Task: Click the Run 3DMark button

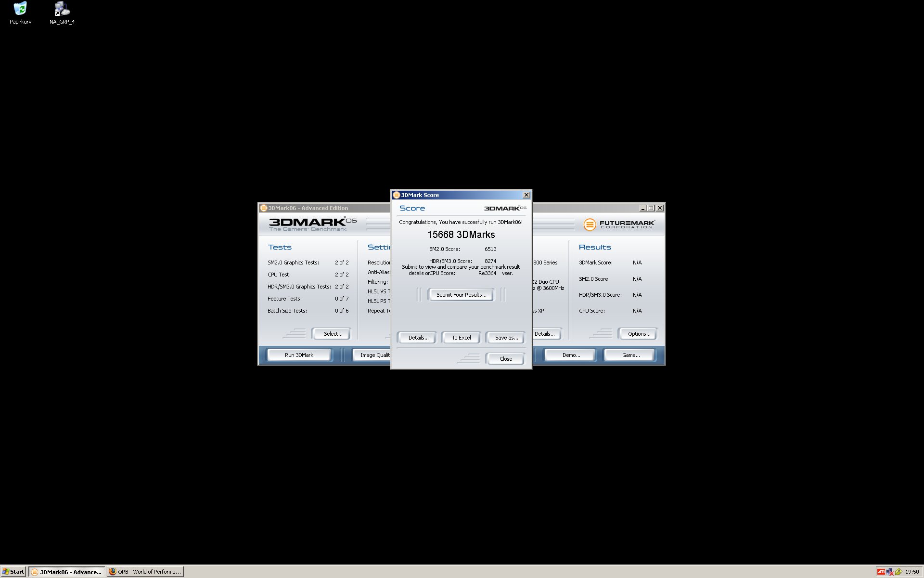Action: [x=299, y=355]
